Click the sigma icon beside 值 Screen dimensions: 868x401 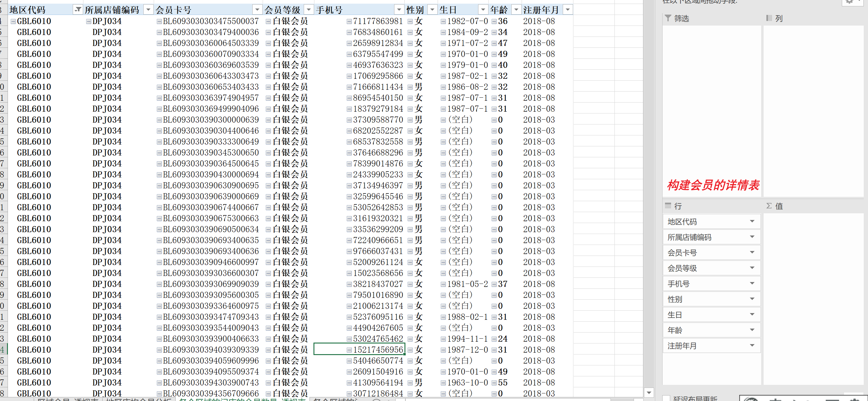(769, 206)
